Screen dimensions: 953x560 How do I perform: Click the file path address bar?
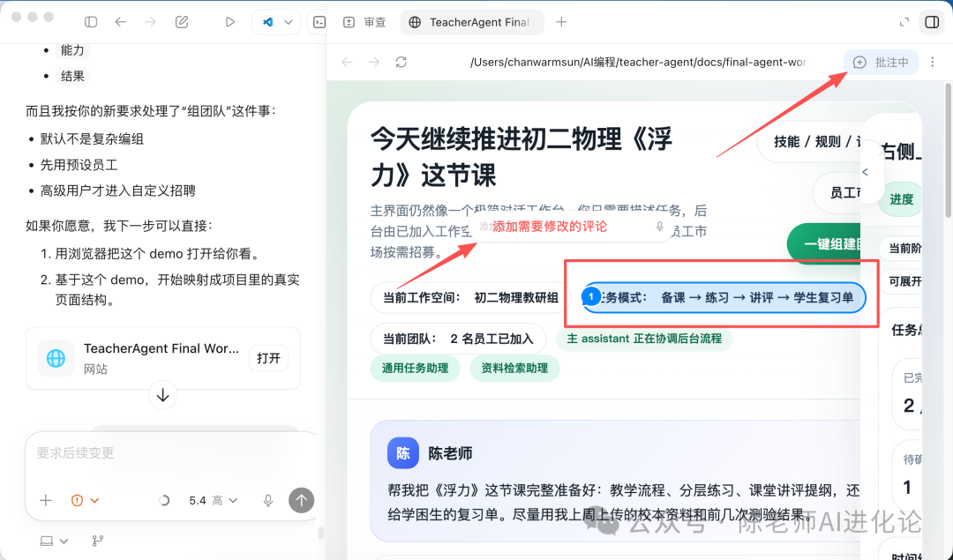pos(638,62)
